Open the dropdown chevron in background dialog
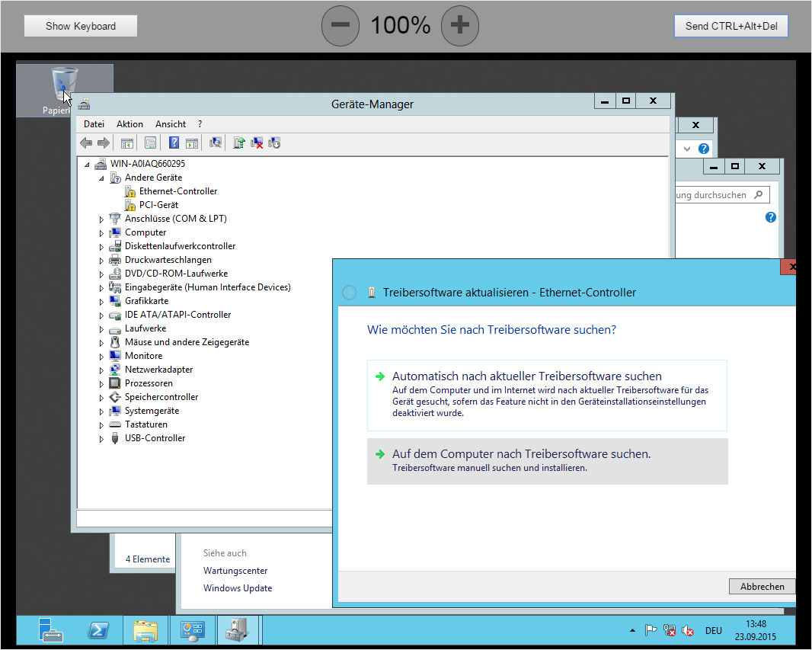Image resolution: width=812 pixels, height=650 pixels. tap(687, 149)
